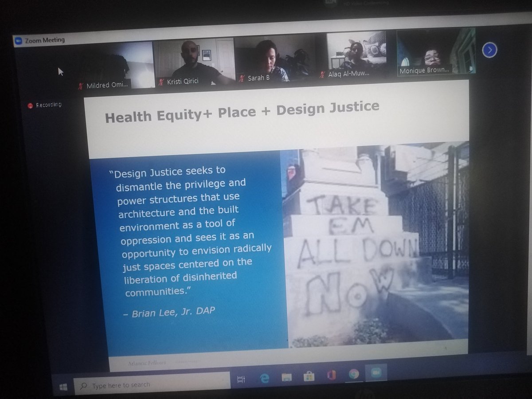532x399 pixels.
Task: Click the Brian Lee, Jr. DAP attribution
Action: (169, 312)
